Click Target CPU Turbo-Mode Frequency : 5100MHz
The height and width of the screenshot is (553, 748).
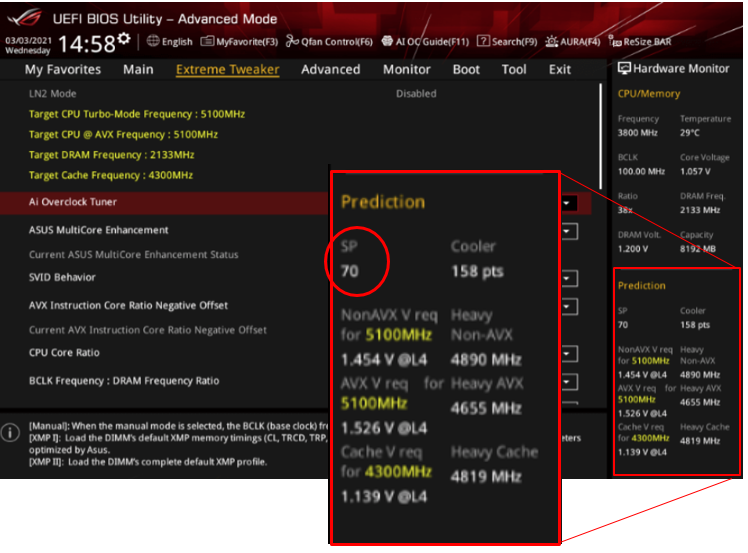[x=137, y=114]
